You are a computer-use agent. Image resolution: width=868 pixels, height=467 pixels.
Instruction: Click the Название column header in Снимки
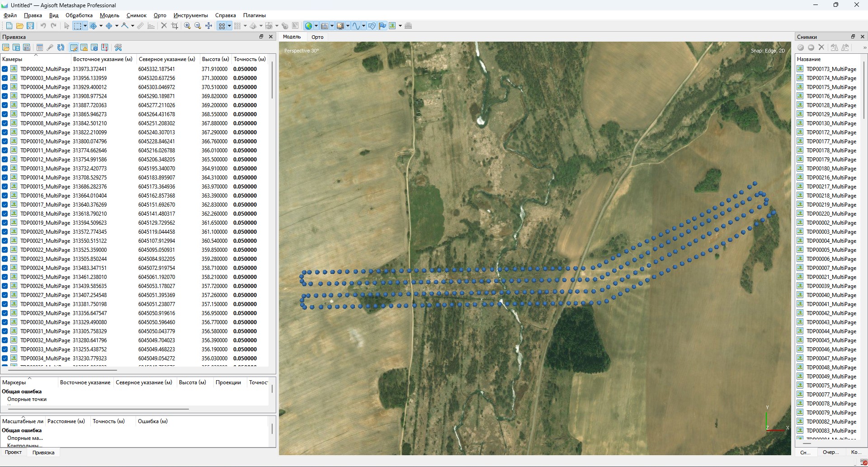tap(809, 59)
